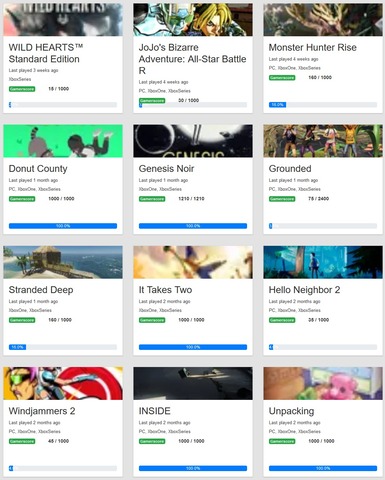Click 'XboxOne, XboxSeries' platforms on Stranded Deep

(x=30, y=310)
